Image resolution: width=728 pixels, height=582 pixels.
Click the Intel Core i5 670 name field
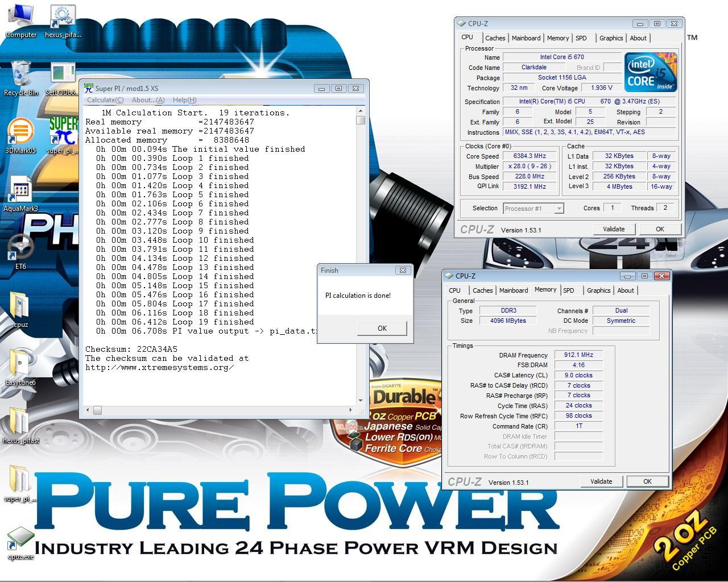[x=562, y=57]
